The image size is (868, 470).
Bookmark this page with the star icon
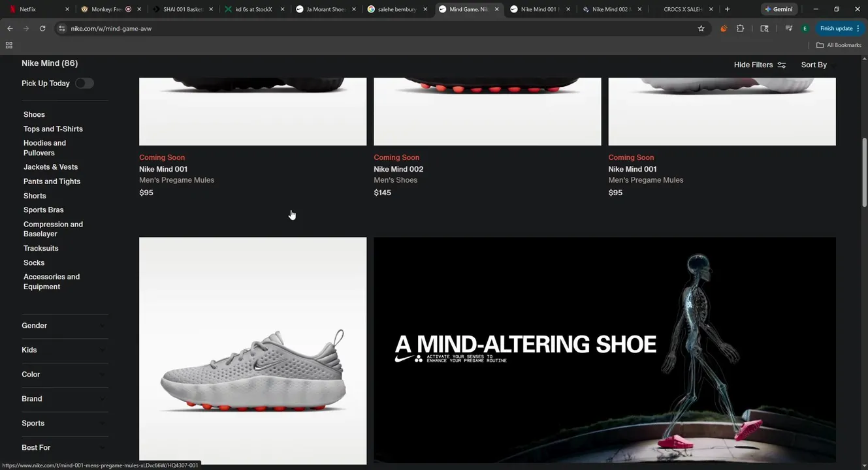click(x=701, y=29)
